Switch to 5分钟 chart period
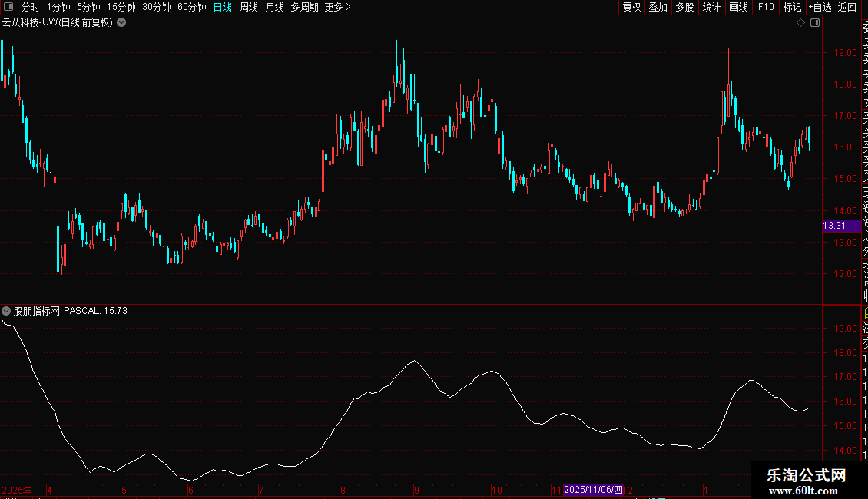 (x=88, y=7)
